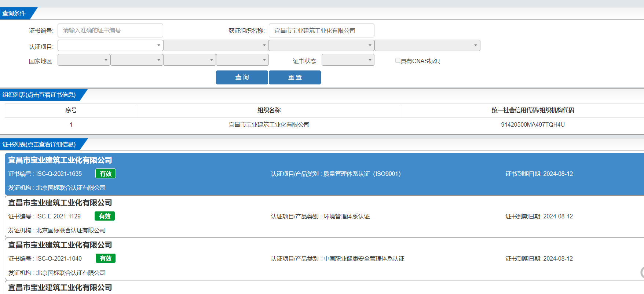Open the second 认证项目 dropdown

(x=216, y=46)
